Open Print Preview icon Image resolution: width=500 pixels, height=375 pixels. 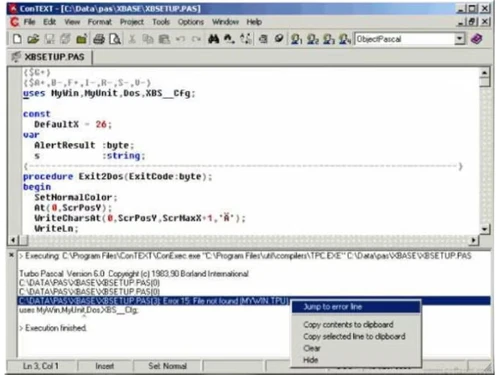tap(115, 39)
